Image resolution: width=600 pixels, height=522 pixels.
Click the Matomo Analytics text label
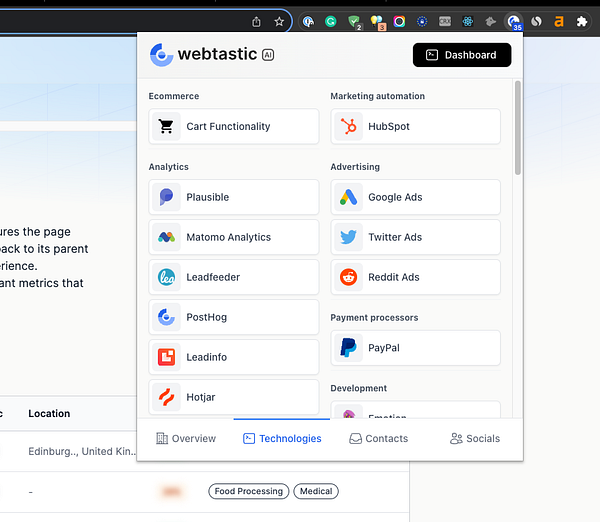pyautogui.click(x=228, y=237)
